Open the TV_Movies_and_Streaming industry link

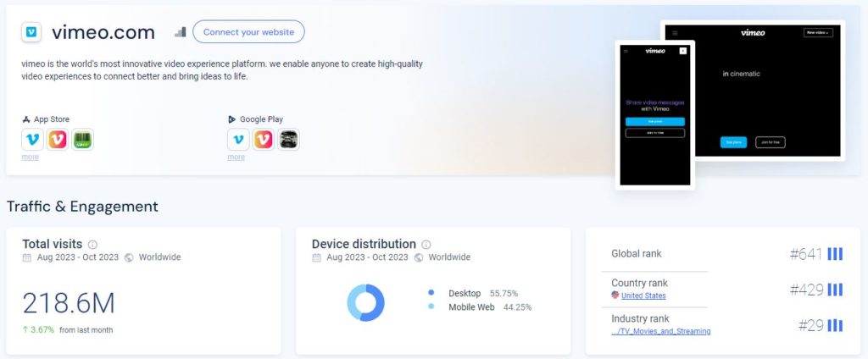tap(661, 331)
